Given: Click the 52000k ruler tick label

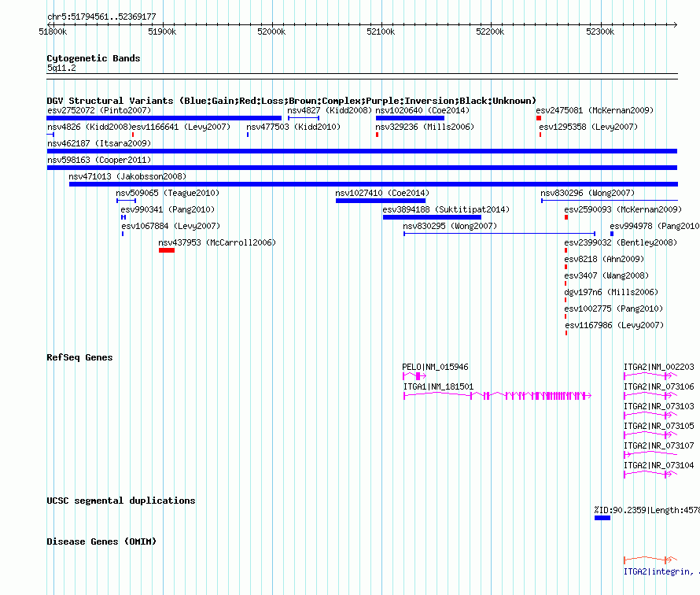Looking at the screenshot, I should [x=271, y=31].
